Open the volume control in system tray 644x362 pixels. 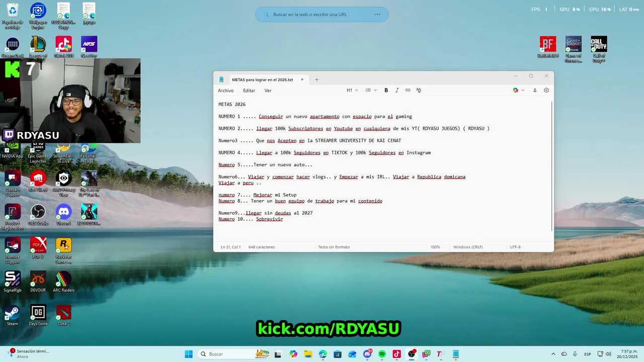[x=608, y=354]
